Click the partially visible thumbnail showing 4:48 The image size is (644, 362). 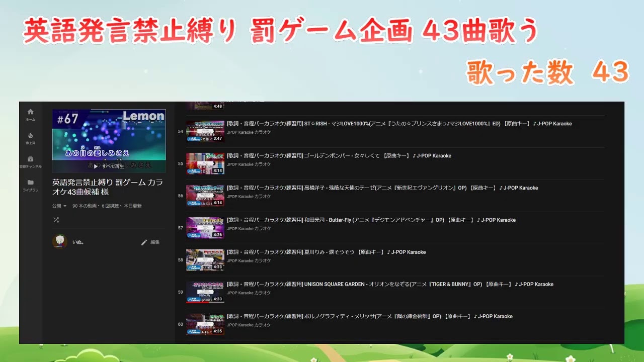coord(205,106)
